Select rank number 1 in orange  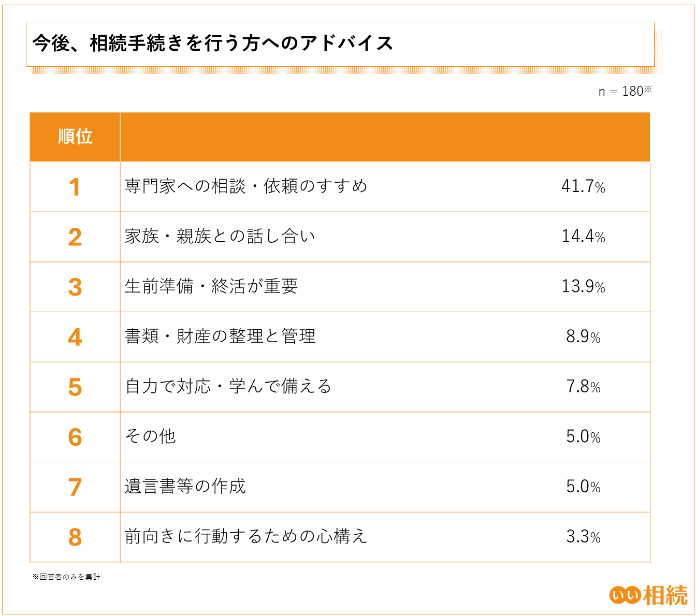[75, 187]
